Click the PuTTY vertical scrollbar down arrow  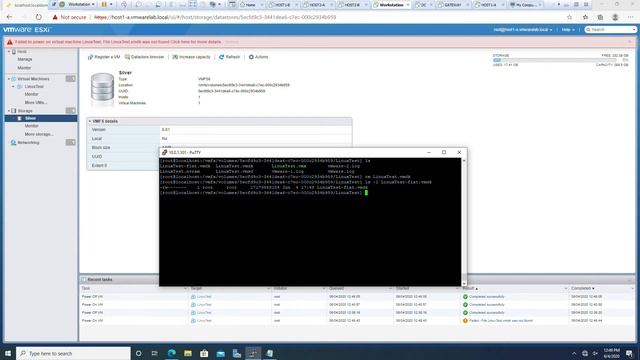tap(464, 283)
